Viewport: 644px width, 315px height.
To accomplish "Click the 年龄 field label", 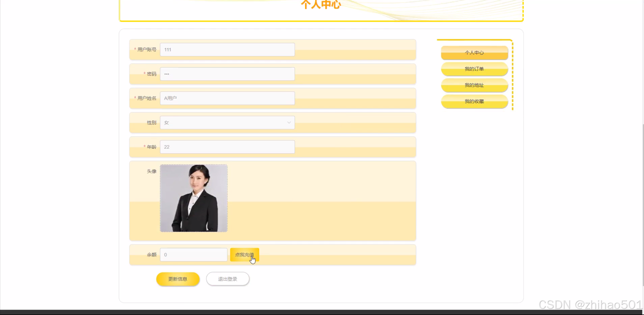I will point(151,147).
